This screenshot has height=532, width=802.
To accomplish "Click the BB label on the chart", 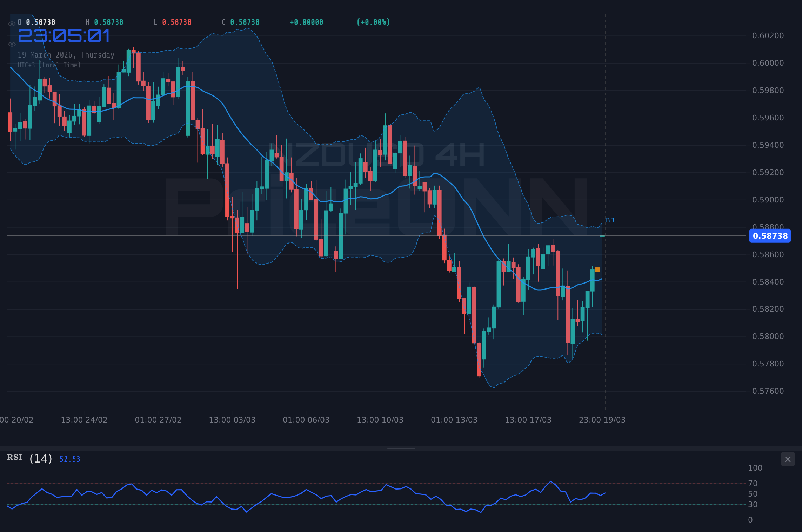I will (610, 220).
